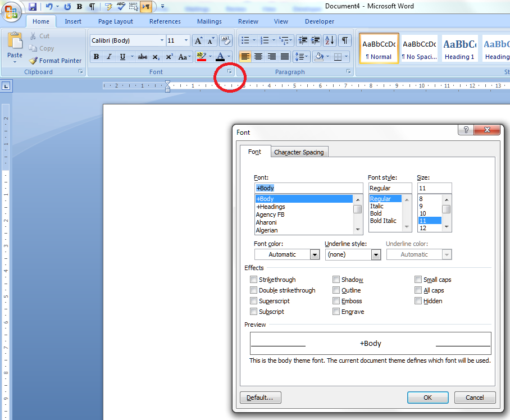This screenshot has width=510, height=420.
Task: Switch to the Character Spacing tab
Action: coord(299,152)
